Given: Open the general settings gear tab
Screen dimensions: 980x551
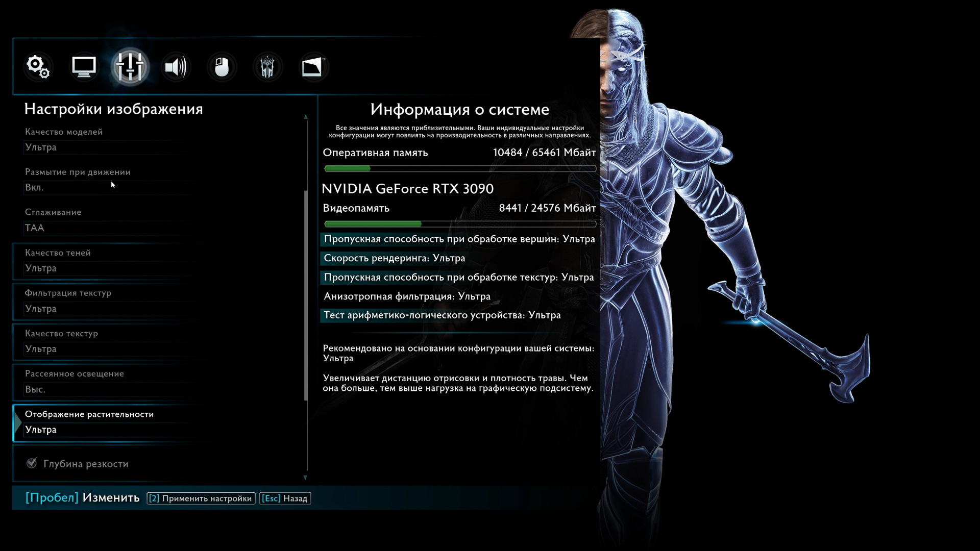Looking at the screenshot, I should point(38,67).
